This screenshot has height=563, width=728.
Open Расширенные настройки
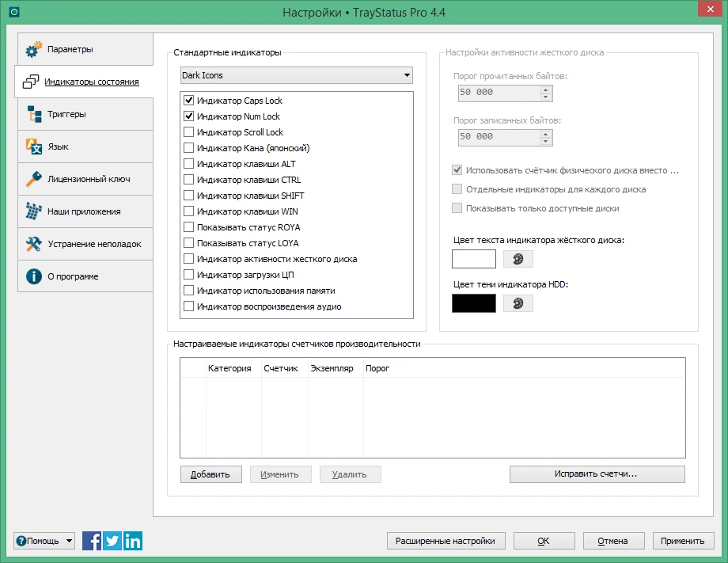(446, 541)
